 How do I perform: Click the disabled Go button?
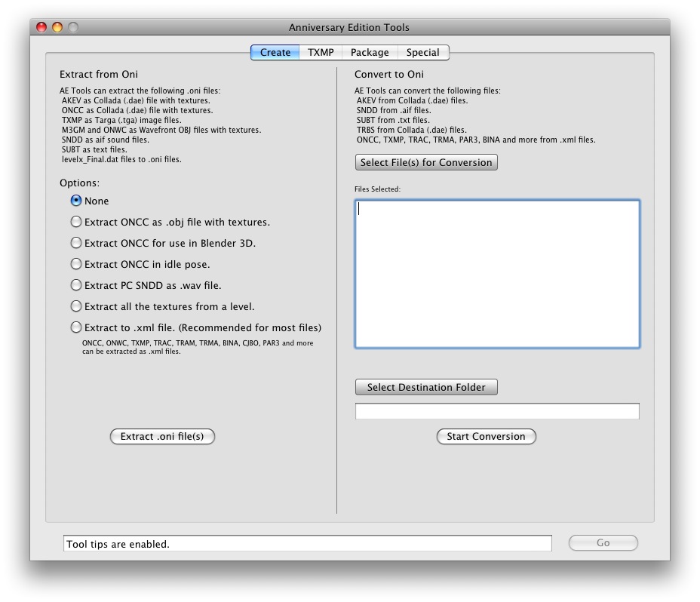603,542
